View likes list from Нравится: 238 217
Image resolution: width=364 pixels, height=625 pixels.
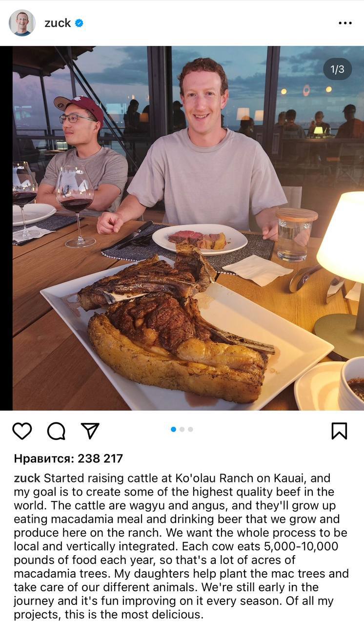click(x=68, y=458)
